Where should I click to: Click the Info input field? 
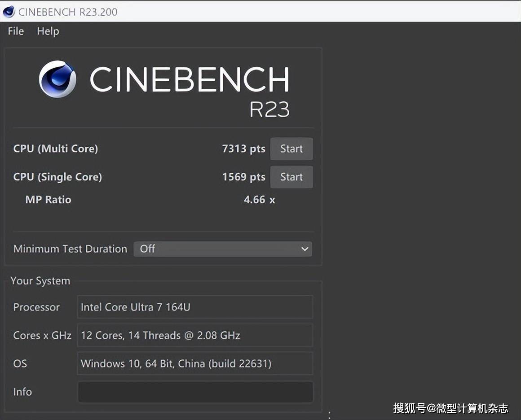pyautogui.click(x=195, y=392)
